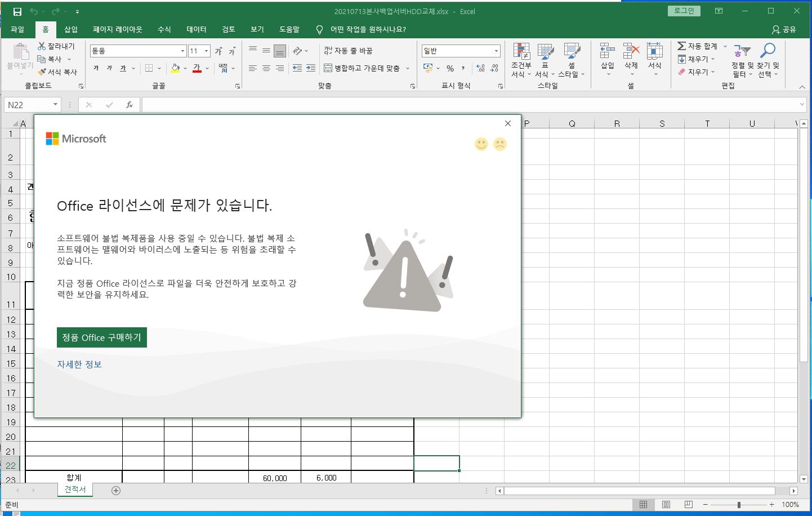812x516 pixels.
Task: Click the 자세한 정보 link
Action: (x=79, y=364)
